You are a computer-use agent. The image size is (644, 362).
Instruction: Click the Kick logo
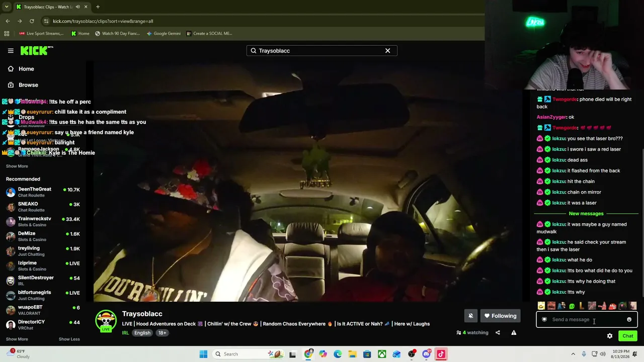pyautogui.click(x=36, y=50)
